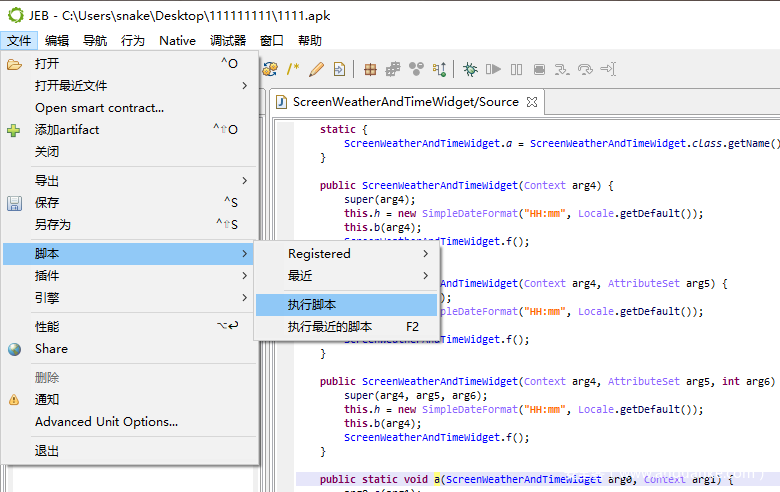Click the comment (/*) toolbar icon
Screen dimensions: 780x492
(293, 69)
